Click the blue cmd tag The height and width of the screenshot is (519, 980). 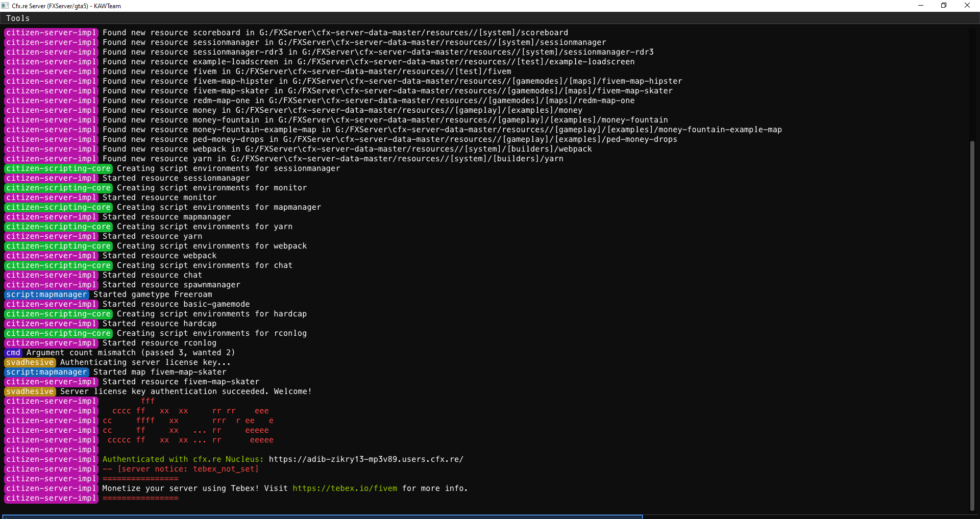[x=13, y=353]
